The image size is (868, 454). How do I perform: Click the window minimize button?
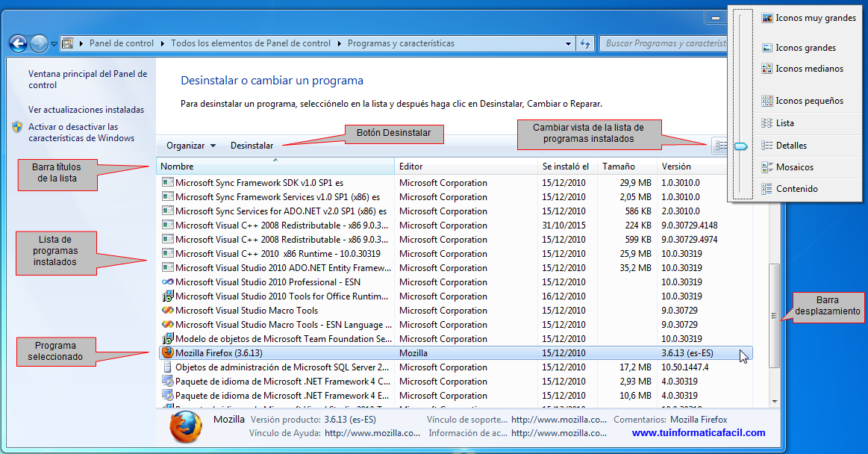716,18
